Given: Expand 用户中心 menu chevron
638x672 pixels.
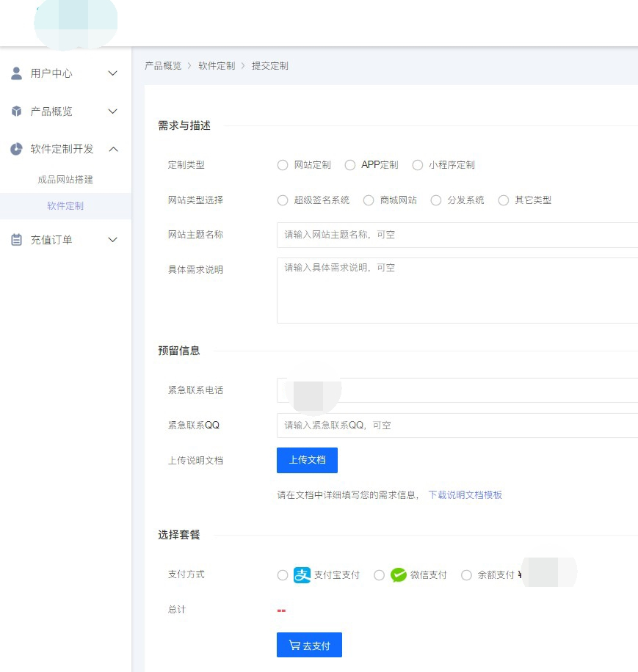Looking at the screenshot, I should (113, 73).
